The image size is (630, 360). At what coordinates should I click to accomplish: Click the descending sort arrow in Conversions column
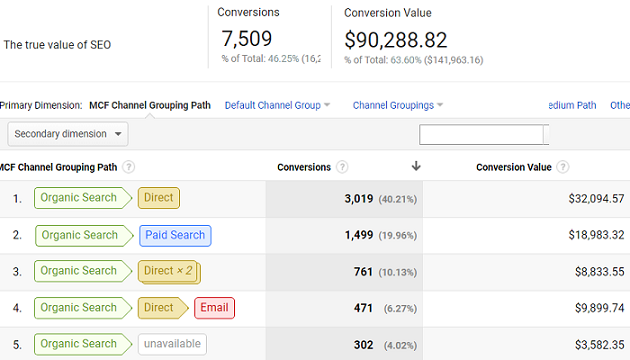416,166
